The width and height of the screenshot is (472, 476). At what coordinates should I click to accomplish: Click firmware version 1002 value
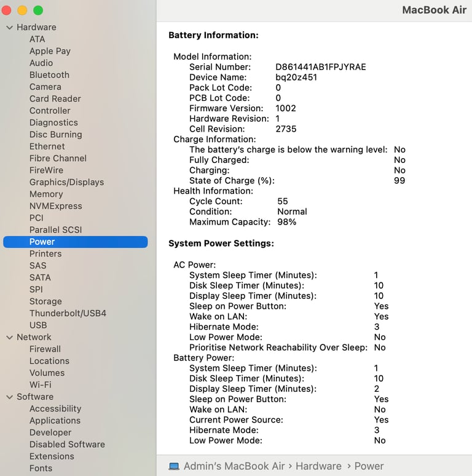[x=285, y=108]
